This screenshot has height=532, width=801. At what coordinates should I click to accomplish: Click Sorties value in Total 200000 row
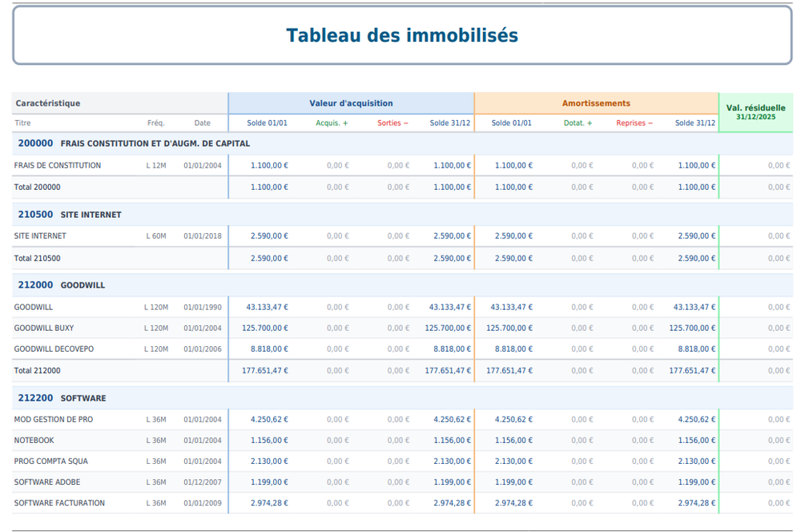398,187
